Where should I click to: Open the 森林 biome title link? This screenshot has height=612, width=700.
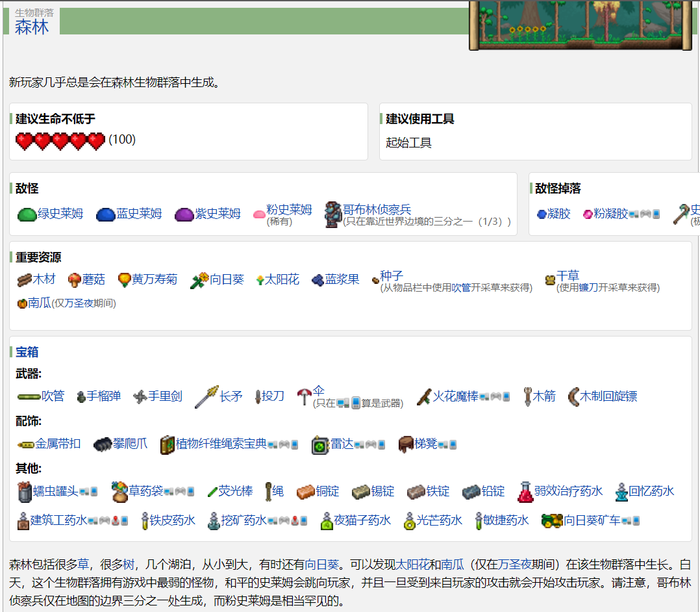pos(31,27)
